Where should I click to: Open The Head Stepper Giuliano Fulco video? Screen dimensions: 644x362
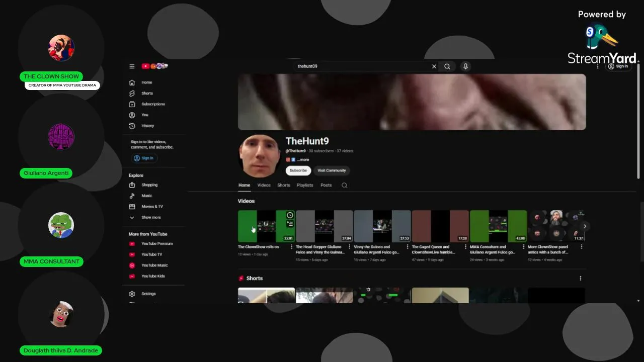click(x=325, y=226)
